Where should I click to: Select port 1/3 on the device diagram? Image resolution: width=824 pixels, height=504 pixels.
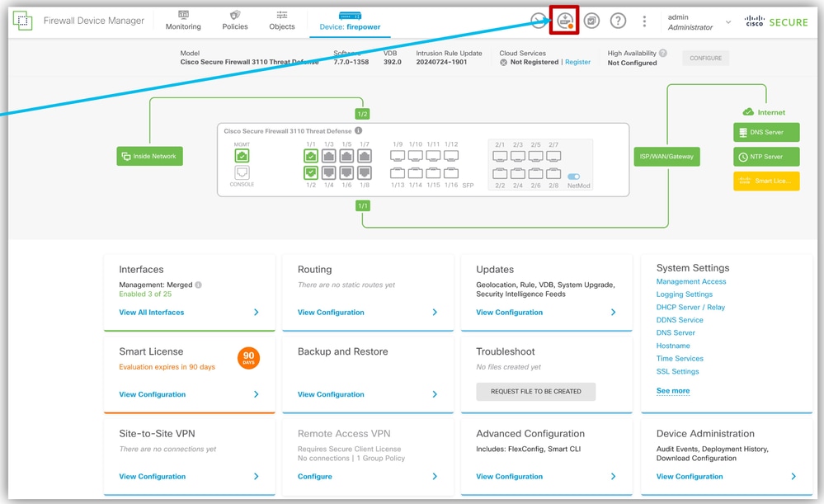[329, 156]
